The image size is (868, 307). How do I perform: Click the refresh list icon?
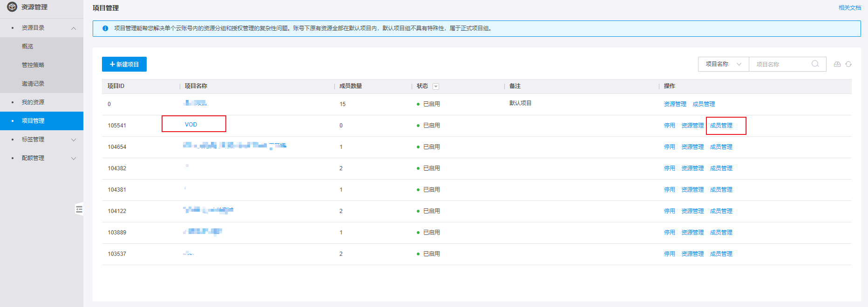pyautogui.click(x=848, y=64)
